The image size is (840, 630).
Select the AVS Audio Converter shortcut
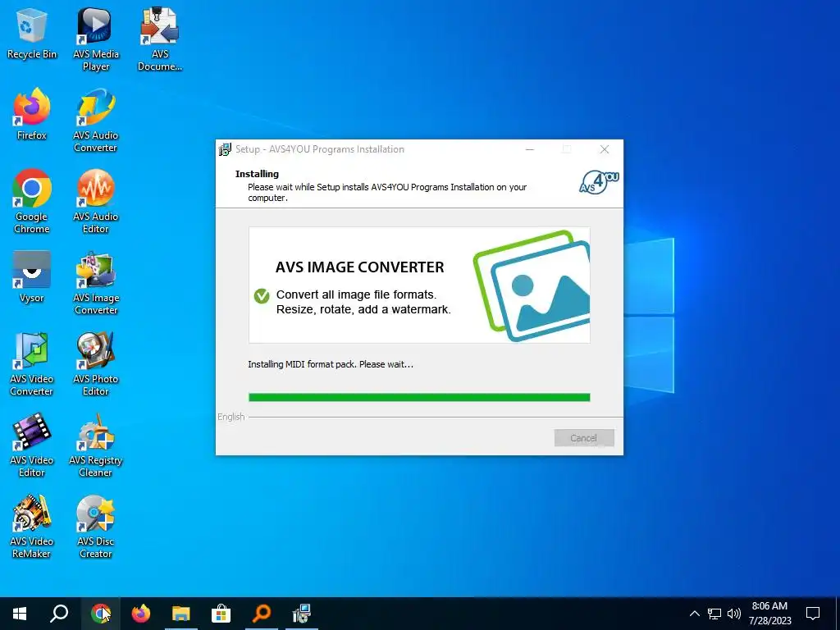96,121
